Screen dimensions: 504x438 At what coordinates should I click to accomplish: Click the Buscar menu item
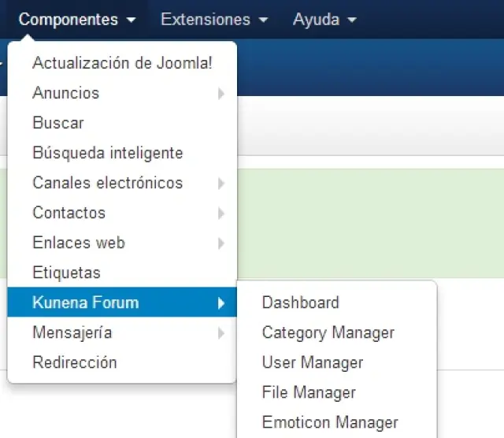coord(58,123)
